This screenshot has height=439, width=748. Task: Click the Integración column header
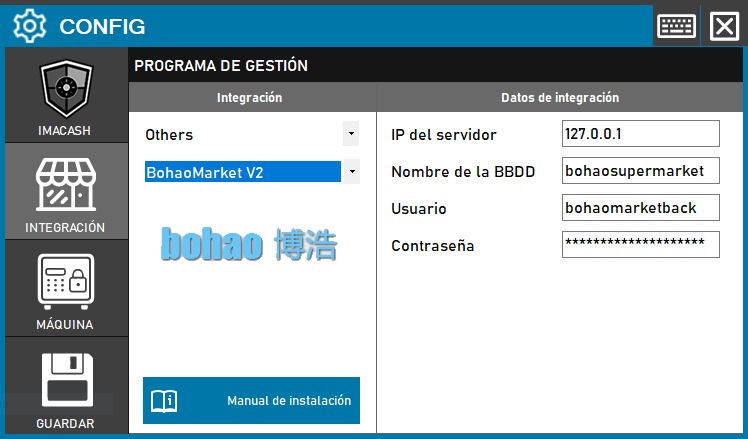click(x=250, y=98)
